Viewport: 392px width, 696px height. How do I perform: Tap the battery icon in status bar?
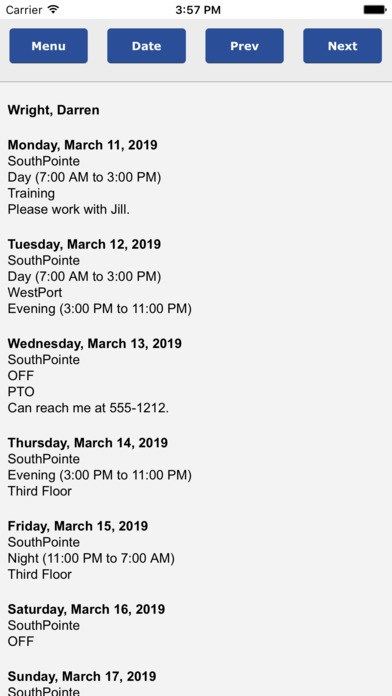click(x=375, y=9)
